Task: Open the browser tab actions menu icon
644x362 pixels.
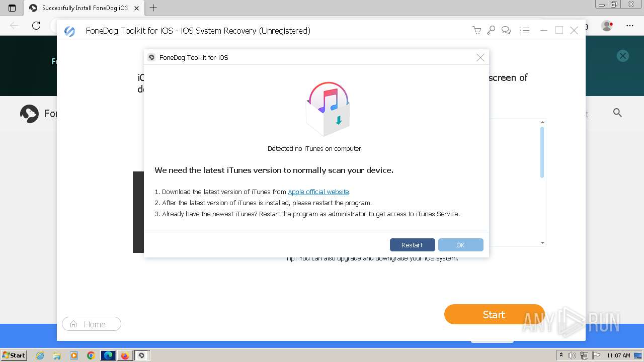Action: coord(12,8)
